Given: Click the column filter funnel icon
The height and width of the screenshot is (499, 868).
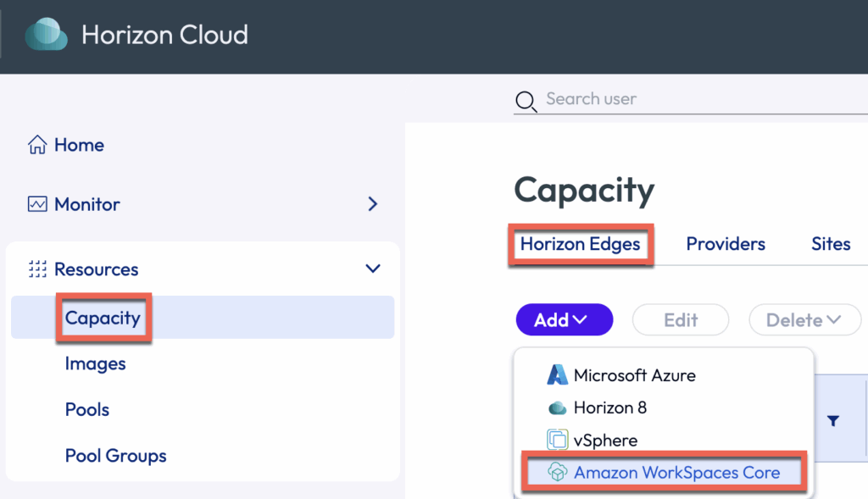Looking at the screenshot, I should (833, 421).
